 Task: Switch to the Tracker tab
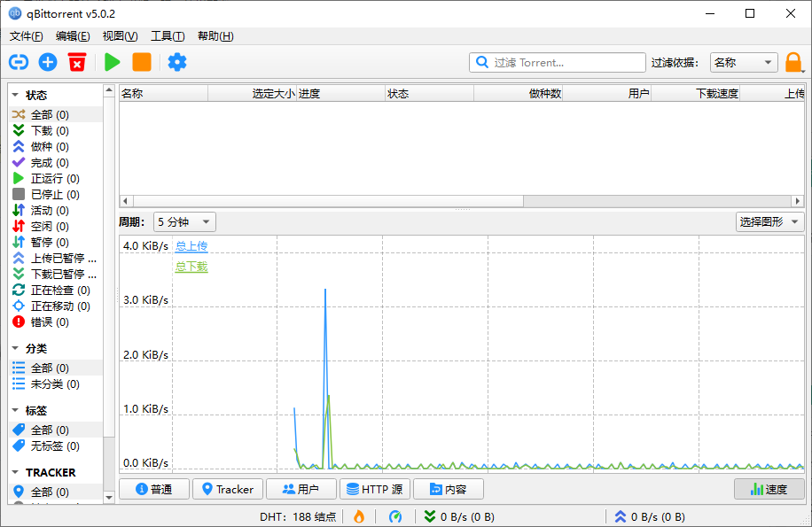[x=227, y=489]
